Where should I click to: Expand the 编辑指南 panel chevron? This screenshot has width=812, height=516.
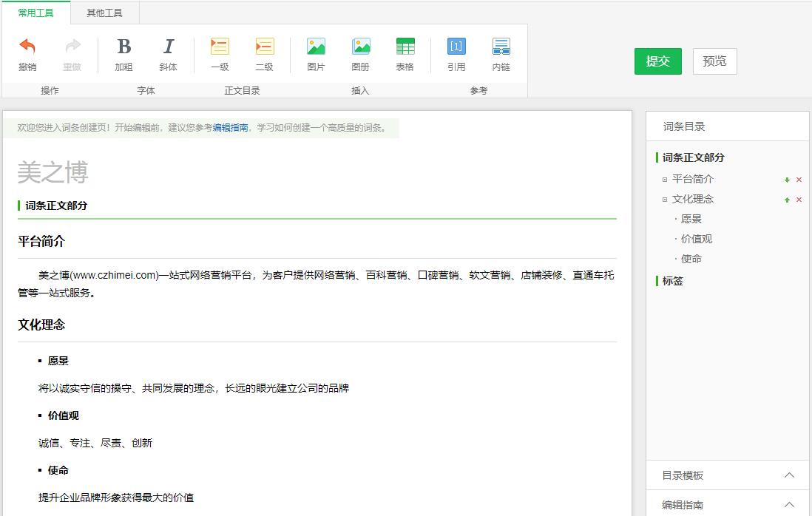tap(788, 504)
